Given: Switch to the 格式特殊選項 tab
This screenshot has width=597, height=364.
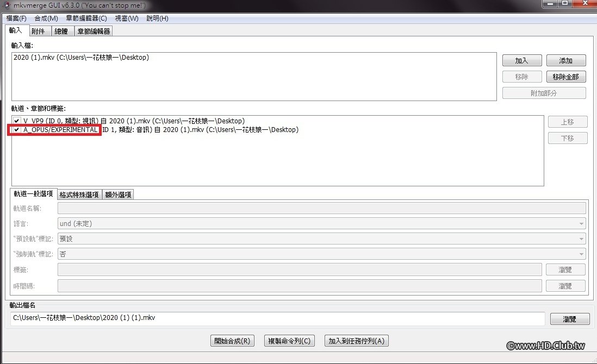Looking at the screenshot, I should point(79,194).
